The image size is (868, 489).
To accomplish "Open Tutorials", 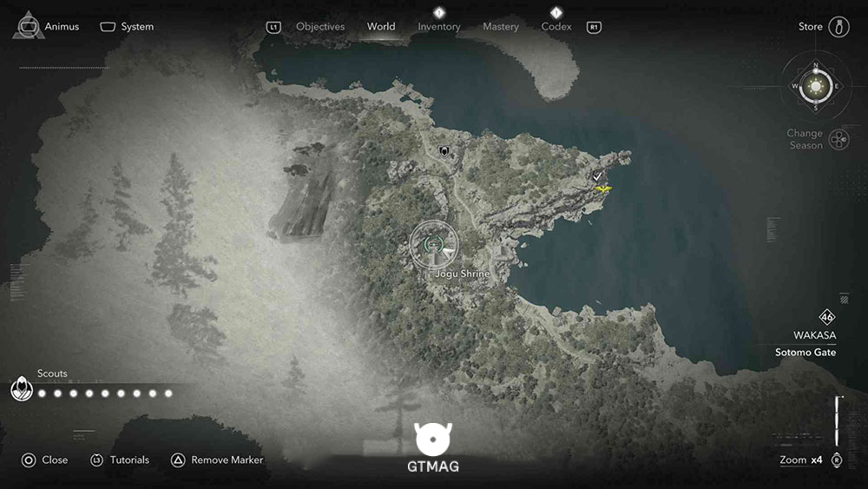I will [x=129, y=459].
